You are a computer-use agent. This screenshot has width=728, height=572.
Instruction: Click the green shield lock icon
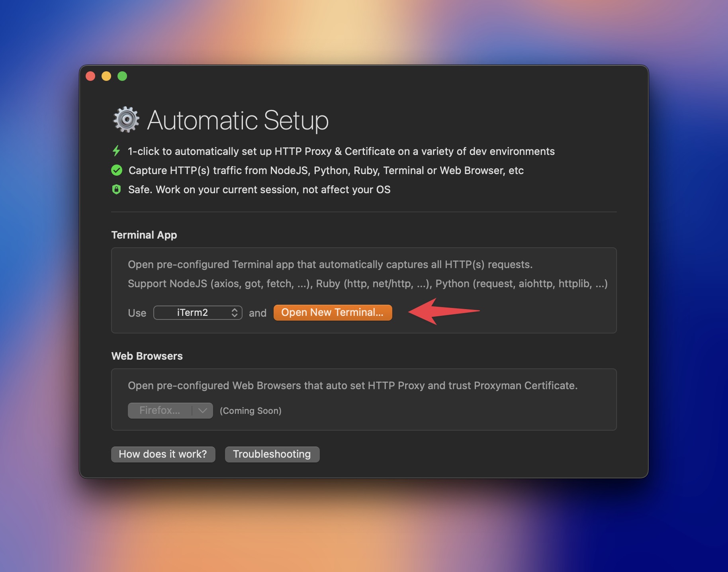click(x=116, y=189)
